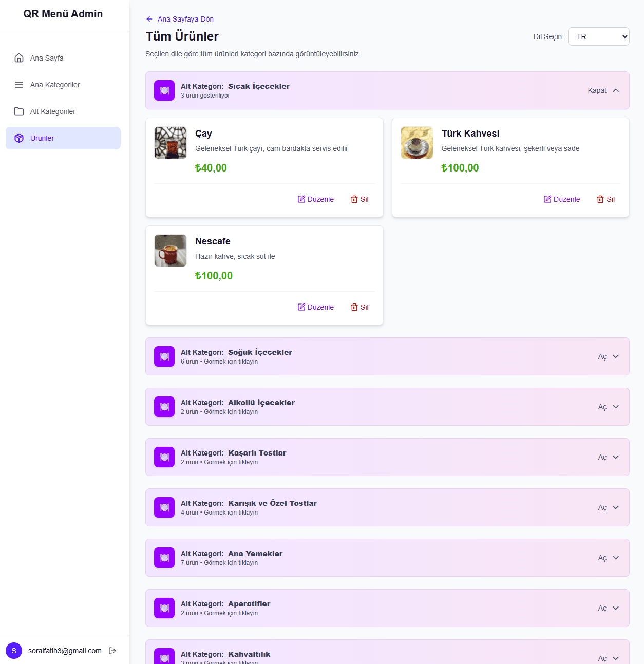This screenshot has width=644, height=664.
Task: Open the Ana Yemekler category chevron
Action: point(616,558)
